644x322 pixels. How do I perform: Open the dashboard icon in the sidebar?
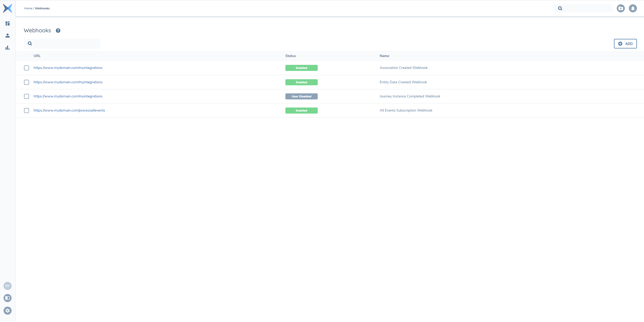pyautogui.click(x=7, y=23)
